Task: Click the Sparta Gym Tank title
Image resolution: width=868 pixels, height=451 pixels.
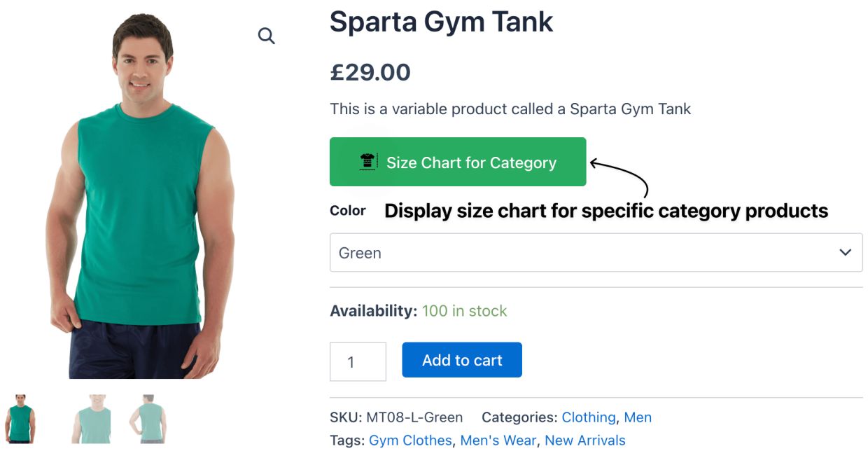Action: [441, 22]
